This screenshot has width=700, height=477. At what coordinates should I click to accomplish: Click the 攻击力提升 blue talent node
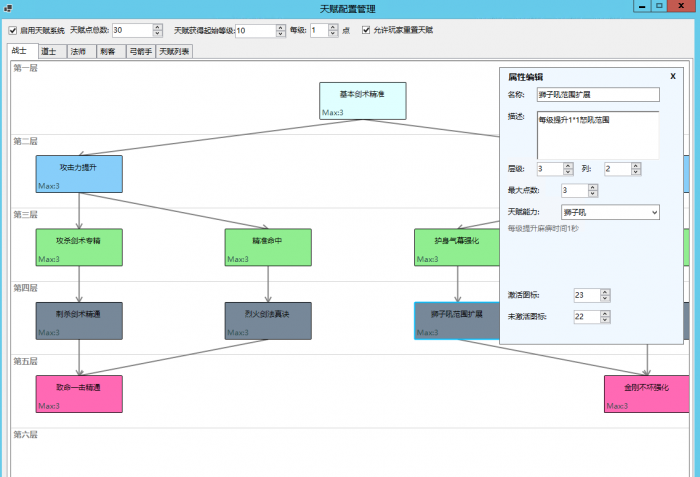coord(79,173)
